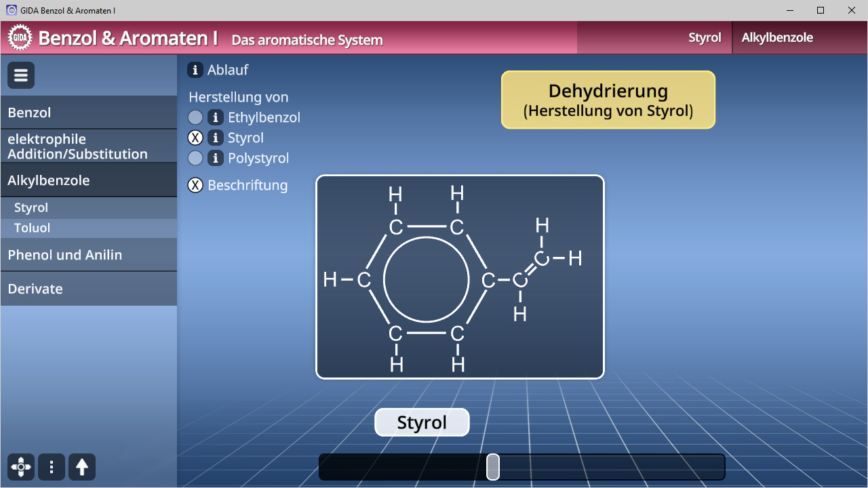This screenshot has width=868, height=488.
Task: Expand elektrophile Addition/Substitution section
Action: click(x=89, y=146)
